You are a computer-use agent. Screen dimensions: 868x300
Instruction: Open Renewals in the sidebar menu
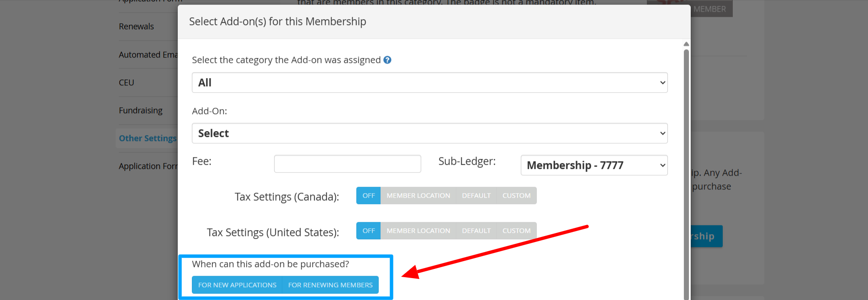tap(136, 26)
